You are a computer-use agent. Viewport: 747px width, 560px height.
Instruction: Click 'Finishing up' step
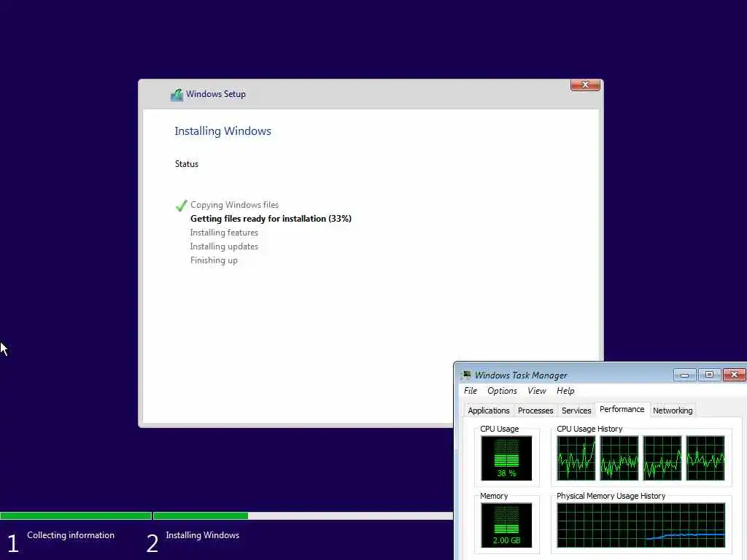coord(214,260)
